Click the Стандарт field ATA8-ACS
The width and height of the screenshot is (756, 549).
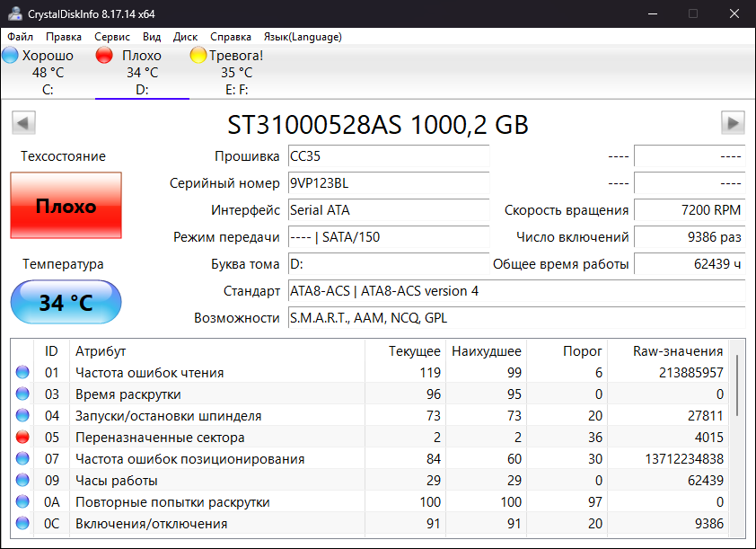coord(517,291)
